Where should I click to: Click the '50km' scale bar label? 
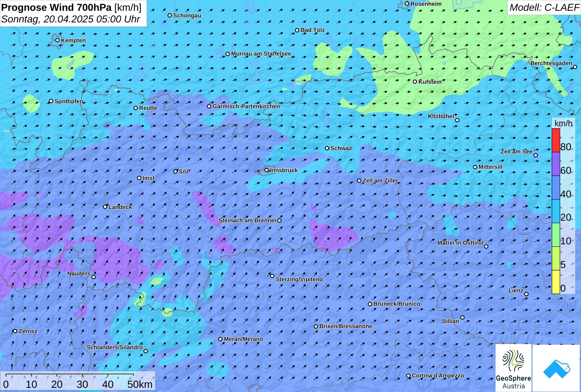click(x=140, y=384)
